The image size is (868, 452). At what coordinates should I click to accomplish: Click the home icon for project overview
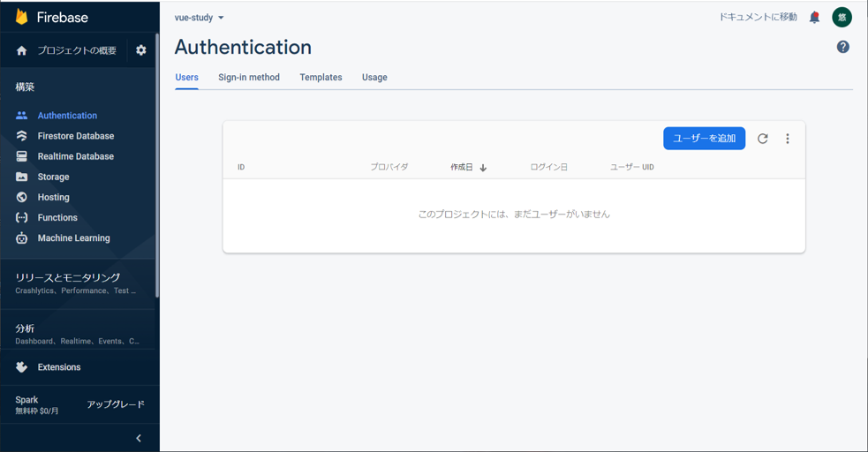coord(21,50)
